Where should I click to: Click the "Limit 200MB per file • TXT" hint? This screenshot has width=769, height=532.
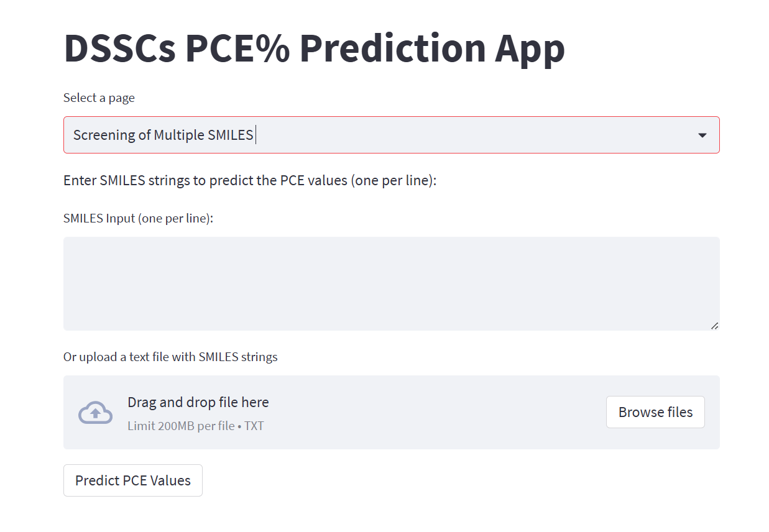[195, 426]
